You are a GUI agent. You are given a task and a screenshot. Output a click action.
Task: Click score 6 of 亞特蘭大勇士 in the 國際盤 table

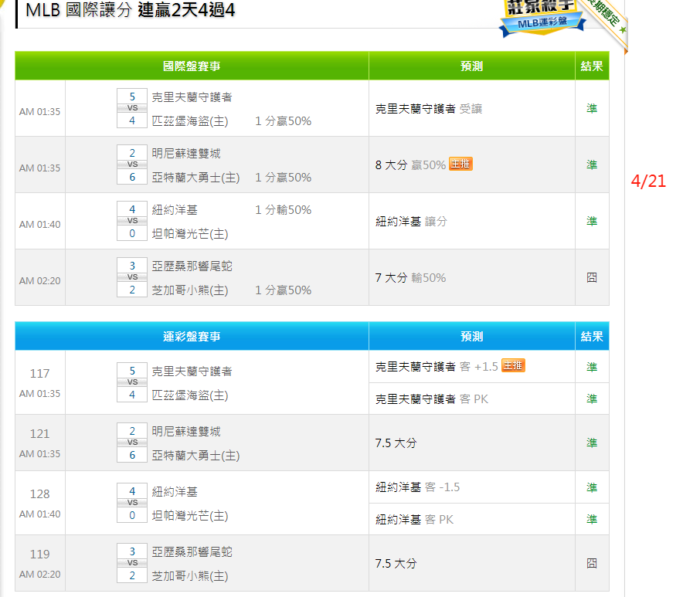click(132, 177)
